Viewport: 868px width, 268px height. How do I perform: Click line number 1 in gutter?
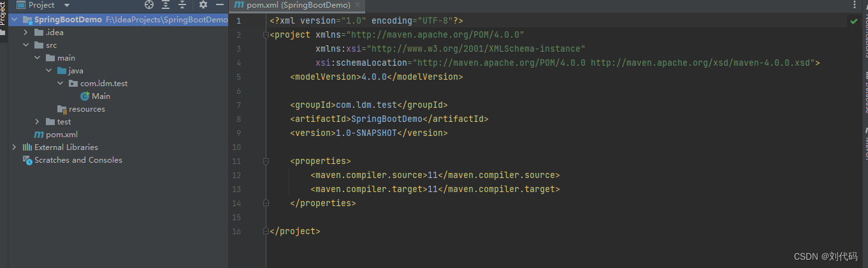[238, 21]
